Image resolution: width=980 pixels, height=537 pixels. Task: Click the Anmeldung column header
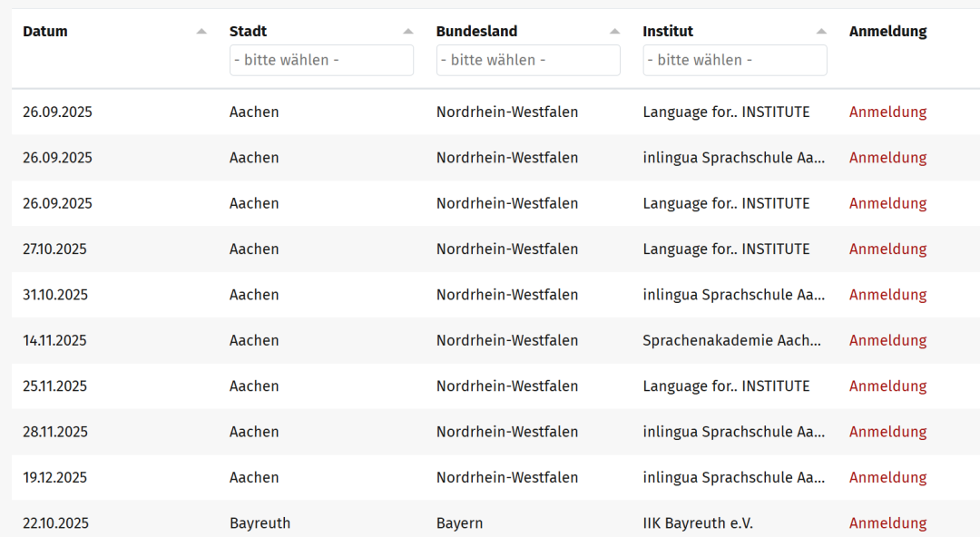click(887, 32)
